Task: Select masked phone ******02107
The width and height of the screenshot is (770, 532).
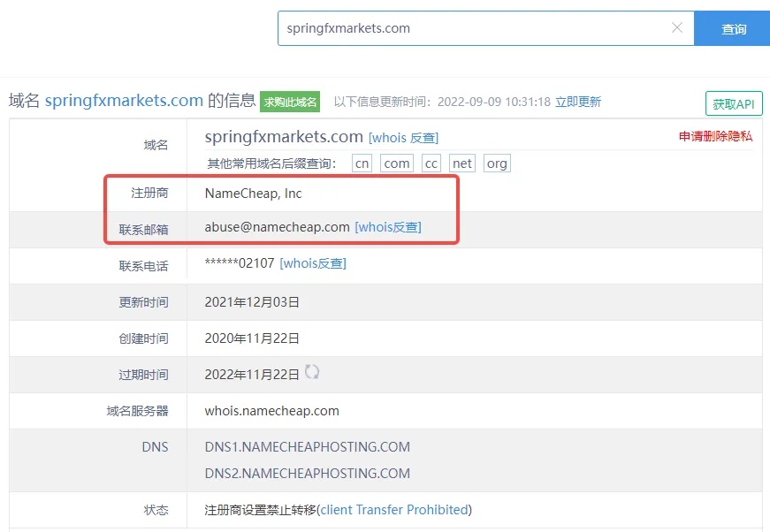Action: [x=240, y=263]
